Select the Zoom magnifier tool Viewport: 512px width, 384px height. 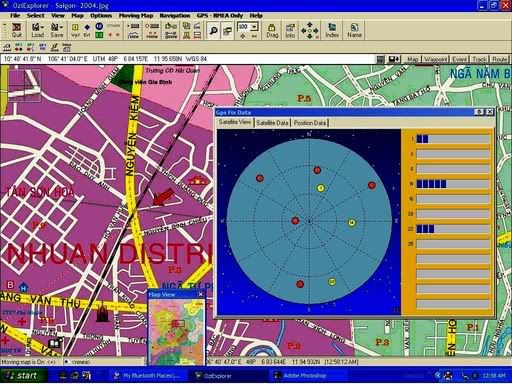click(x=213, y=30)
